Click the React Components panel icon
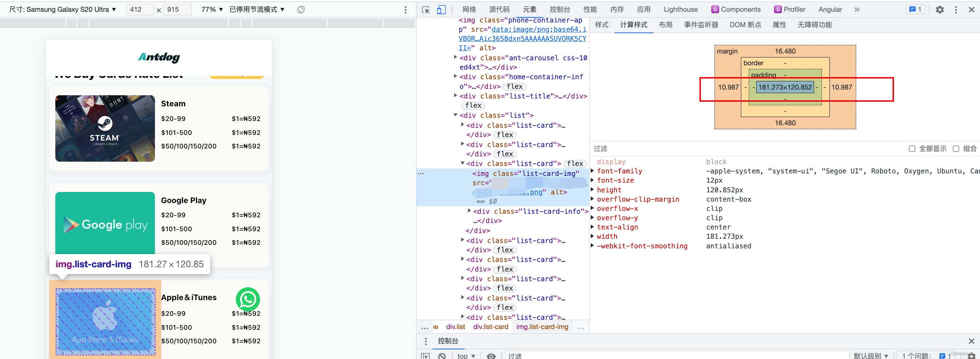 click(715, 10)
